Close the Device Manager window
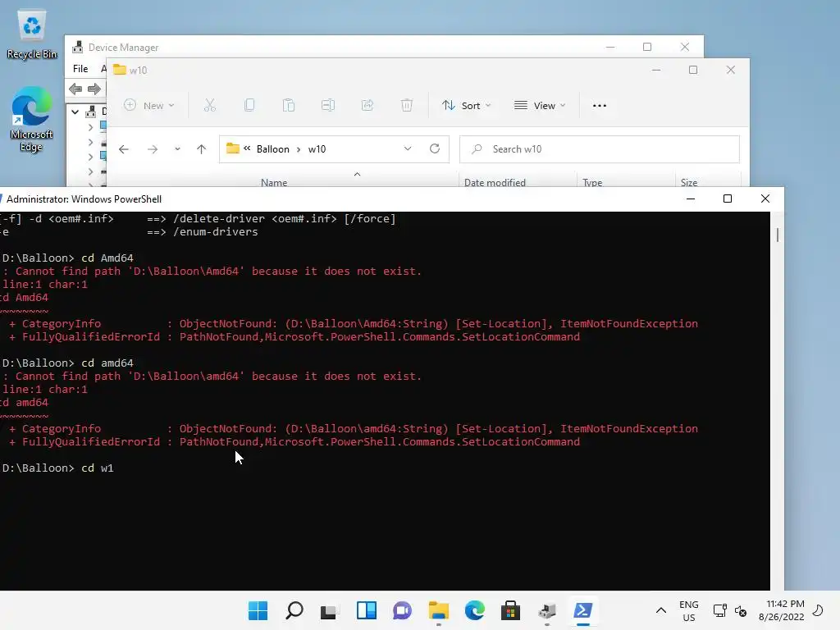The height and width of the screenshot is (630, 840). point(685,47)
